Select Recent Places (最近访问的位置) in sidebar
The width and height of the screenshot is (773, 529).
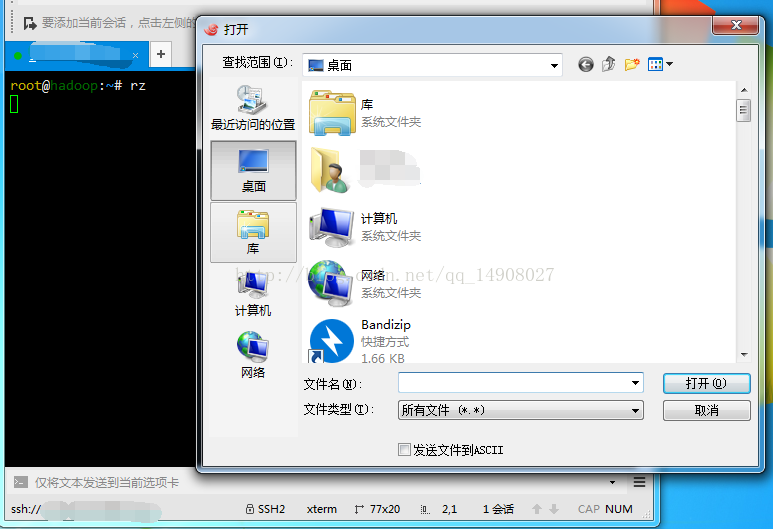(253, 108)
